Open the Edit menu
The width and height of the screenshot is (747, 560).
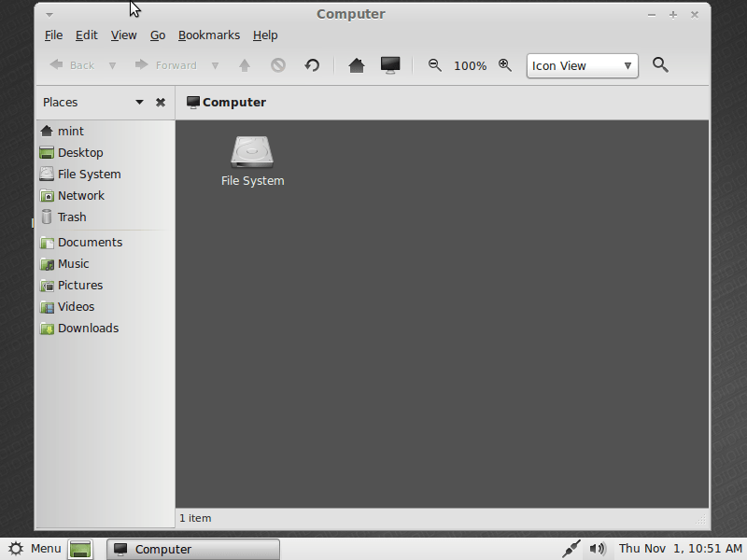coord(86,35)
